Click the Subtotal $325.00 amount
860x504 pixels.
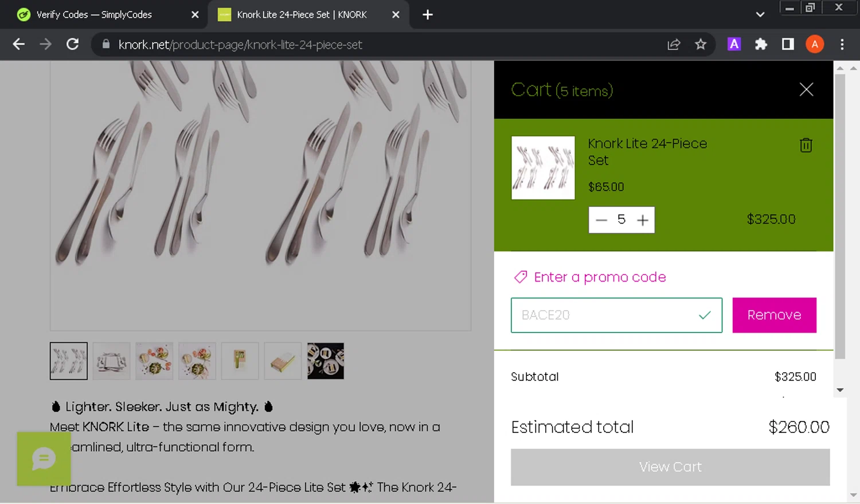pos(795,377)
